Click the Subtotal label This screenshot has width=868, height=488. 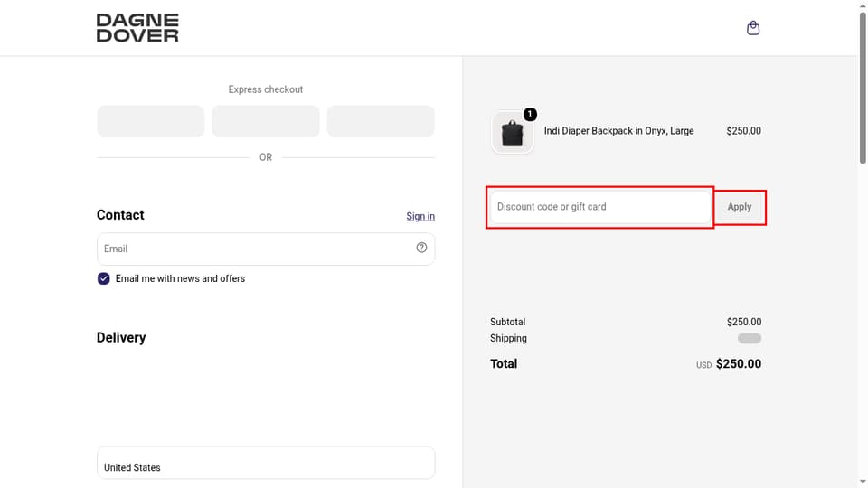(507, 322)
